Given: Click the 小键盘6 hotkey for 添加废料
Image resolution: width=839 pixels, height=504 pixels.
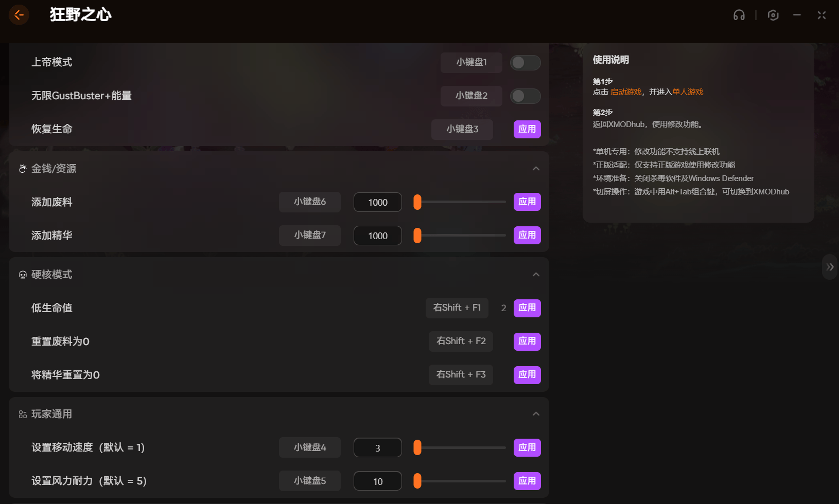Looking at the screenshot, I should [309, 202].
